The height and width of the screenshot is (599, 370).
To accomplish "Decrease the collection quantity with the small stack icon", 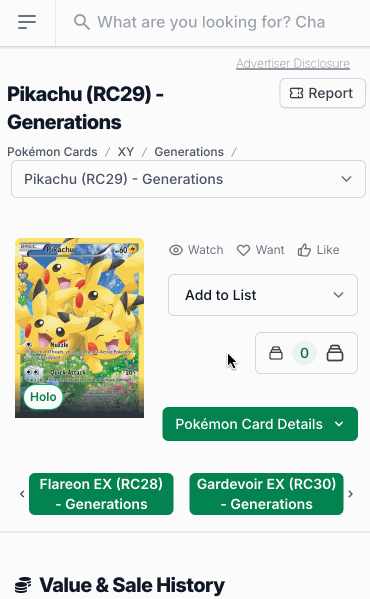I will (x=276, y=353).
